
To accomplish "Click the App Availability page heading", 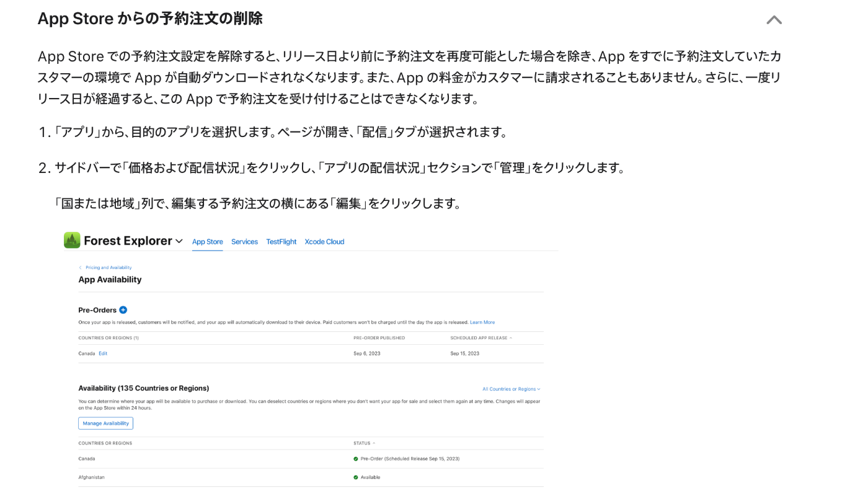I will [x=110, y=280].
